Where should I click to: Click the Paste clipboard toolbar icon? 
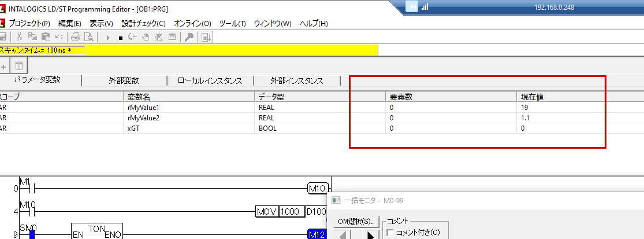(x=45, y=37)
